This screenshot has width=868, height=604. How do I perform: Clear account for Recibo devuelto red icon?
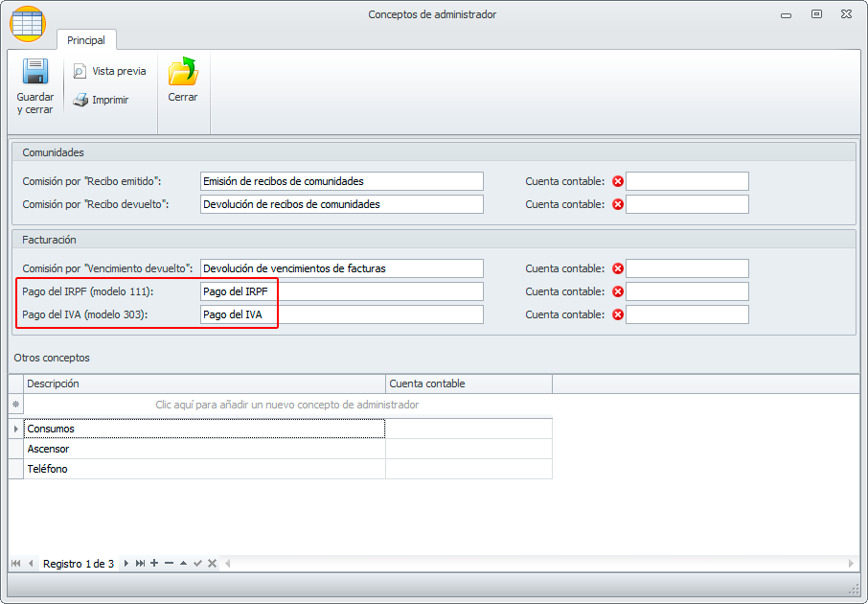pyautogui.click(x=618, y=204)
